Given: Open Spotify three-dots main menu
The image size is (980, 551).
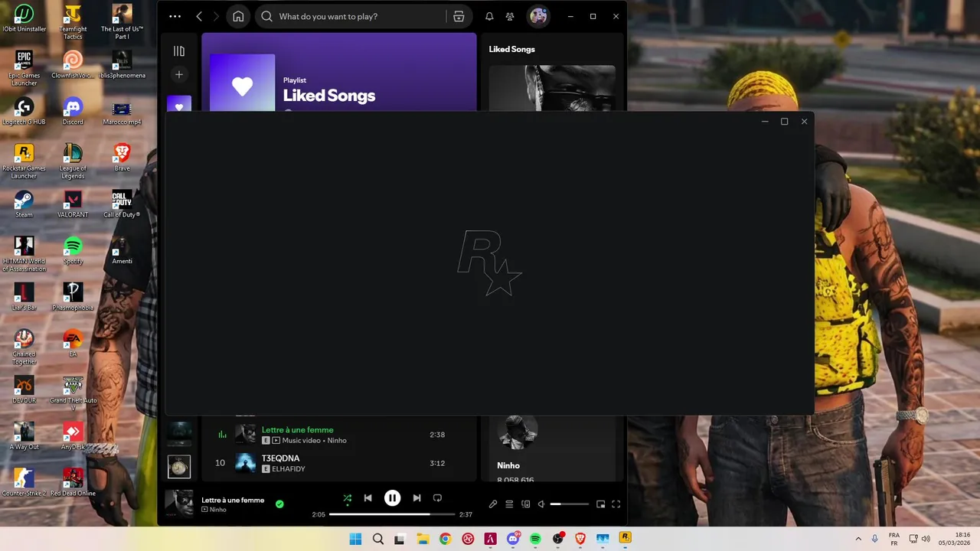Looking at the screenshot, I should coord(175,16).
